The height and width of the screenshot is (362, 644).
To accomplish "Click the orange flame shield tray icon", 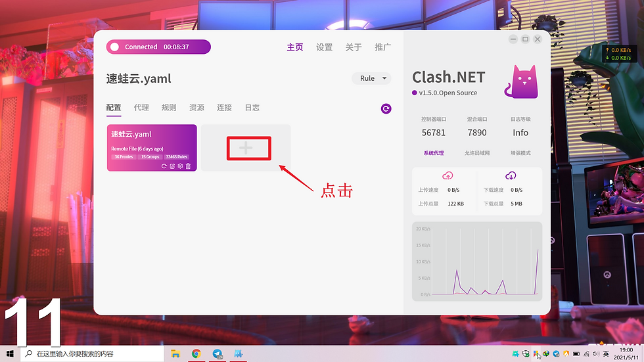I will [x=566, y=354].
